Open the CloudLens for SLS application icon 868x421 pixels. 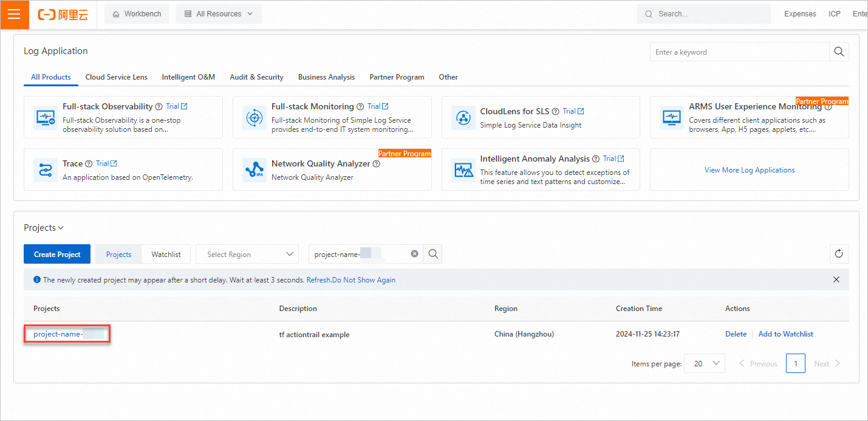coord(463,117)
